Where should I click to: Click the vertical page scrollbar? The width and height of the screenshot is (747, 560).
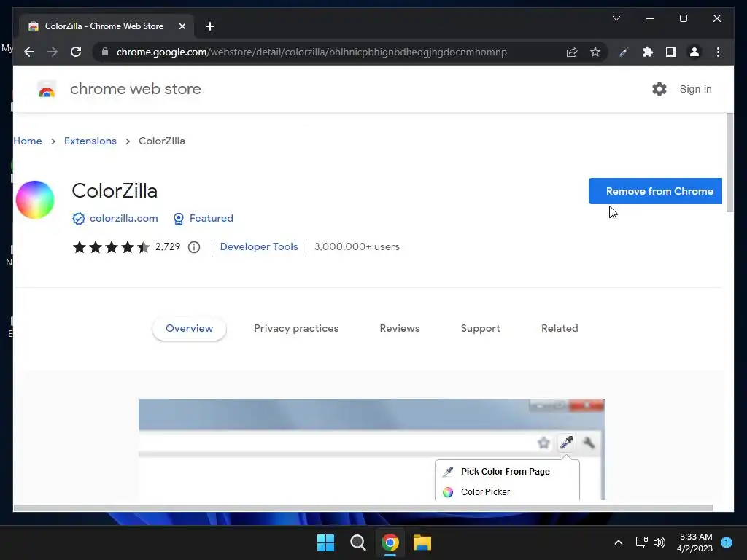(x=729, y=163)
